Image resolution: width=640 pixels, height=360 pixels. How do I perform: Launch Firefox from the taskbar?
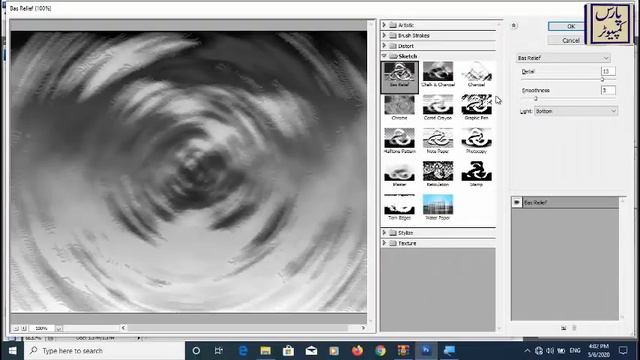[358, 351]
